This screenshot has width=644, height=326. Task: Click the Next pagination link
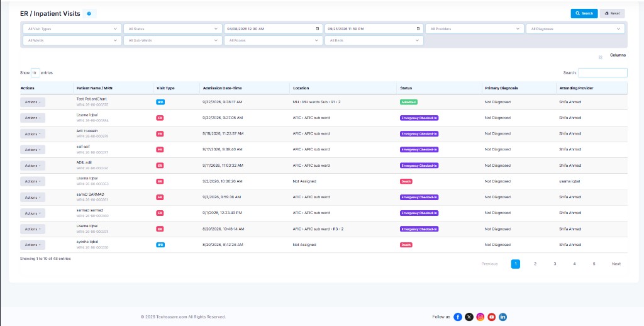pos(616,264)
